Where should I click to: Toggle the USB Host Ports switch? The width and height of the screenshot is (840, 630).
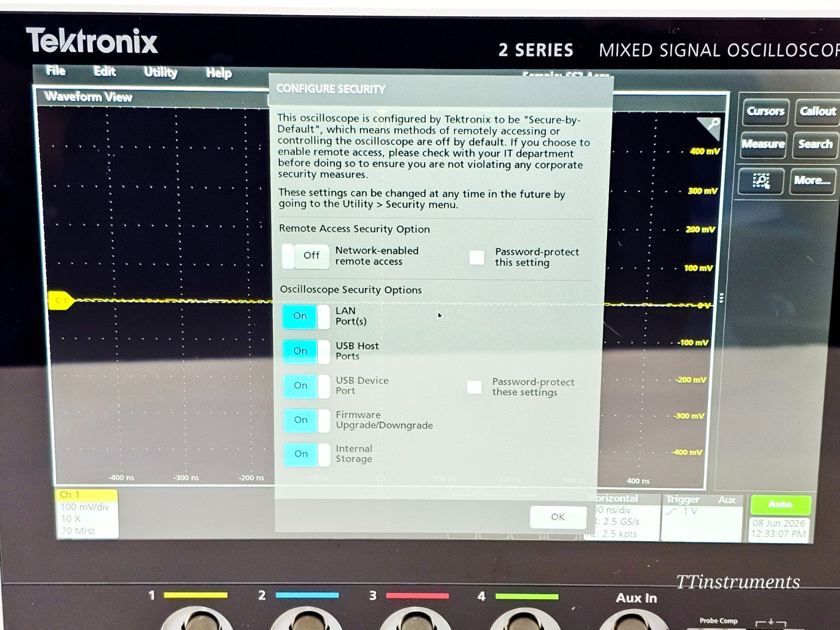click(307, 351)
